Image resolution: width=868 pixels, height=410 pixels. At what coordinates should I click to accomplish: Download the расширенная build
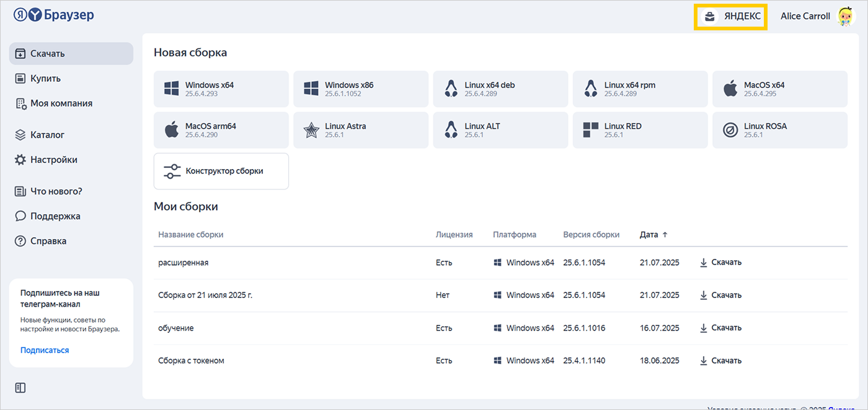coord(720,262)
